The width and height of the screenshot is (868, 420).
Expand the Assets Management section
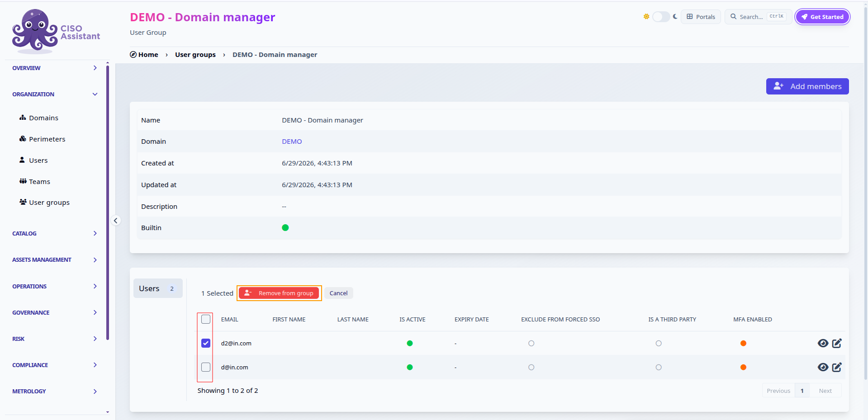55,260
